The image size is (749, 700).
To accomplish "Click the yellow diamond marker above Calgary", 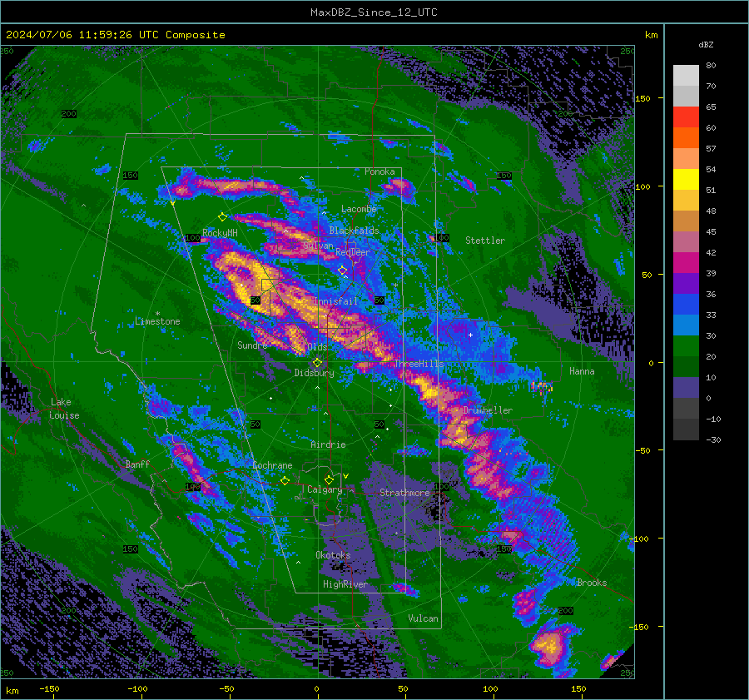I will coord(329,479).
